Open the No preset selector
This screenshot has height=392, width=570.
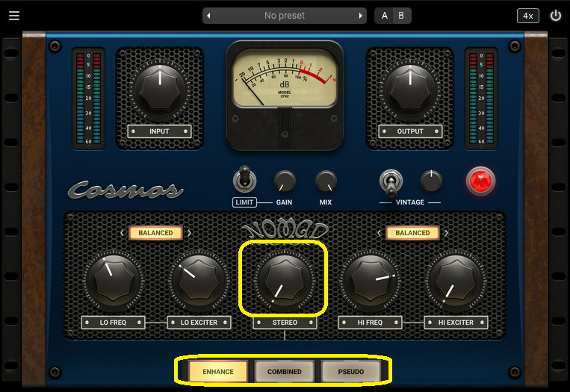[285, 16]
